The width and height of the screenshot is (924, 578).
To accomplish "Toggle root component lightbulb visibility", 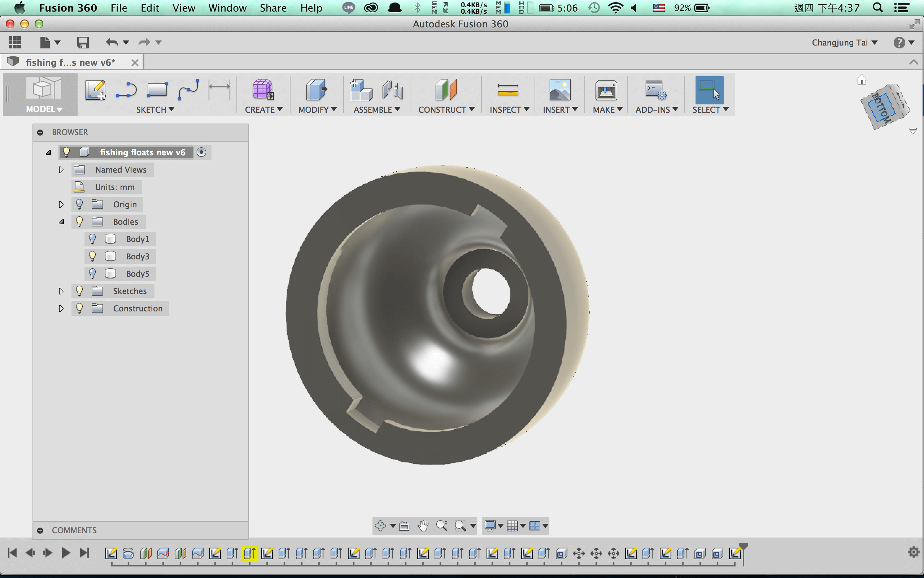I will [x=66, y=152].
